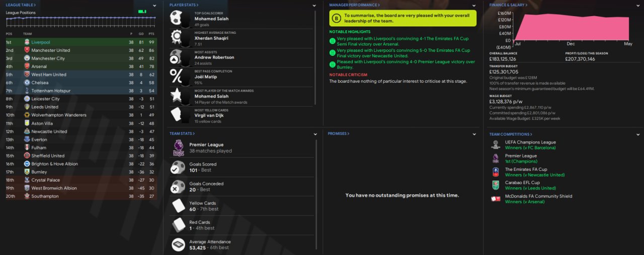
Task: Open the Manager Performance panel dropdown arrow
Action: [474, 6]
